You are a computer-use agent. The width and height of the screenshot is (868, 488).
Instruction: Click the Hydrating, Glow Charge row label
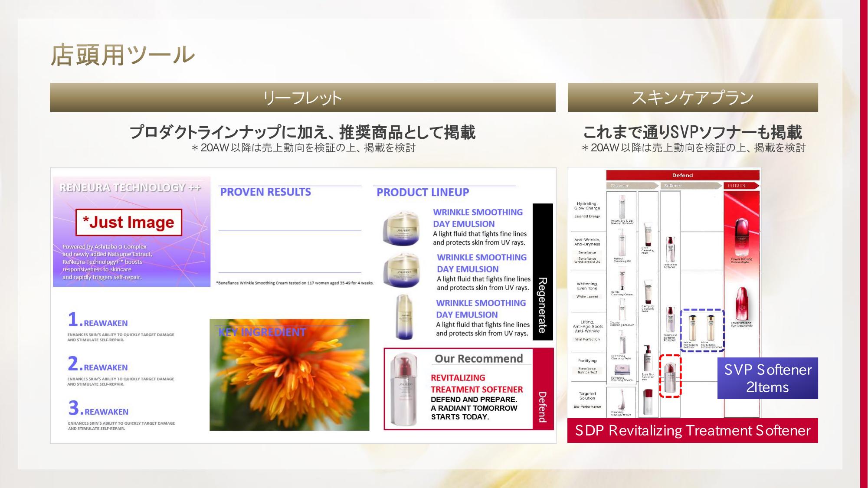pos(587,206)
